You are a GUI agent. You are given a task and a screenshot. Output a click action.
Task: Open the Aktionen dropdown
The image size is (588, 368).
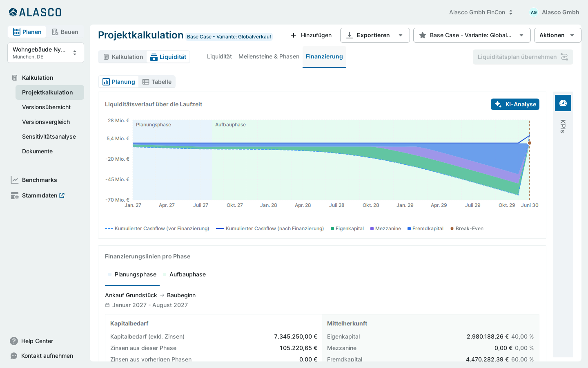tap(557, 35)
